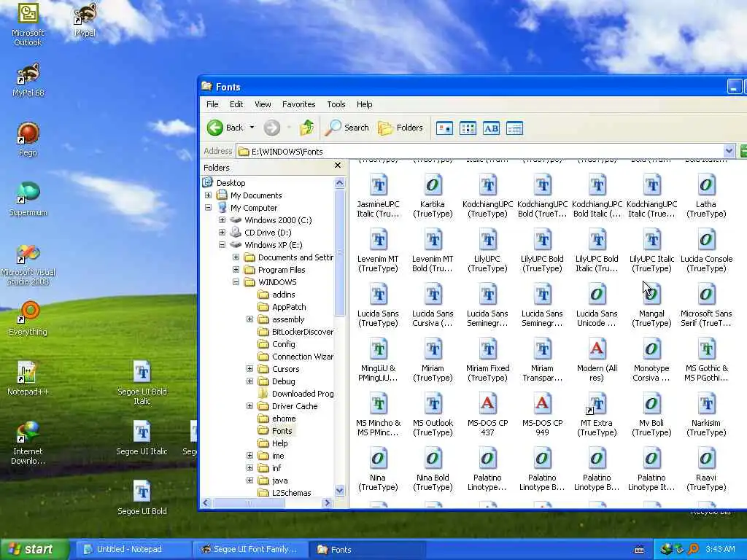The image size is (747, 560).
Task: Switch to Details view icon
Action: tap(514, 128)
